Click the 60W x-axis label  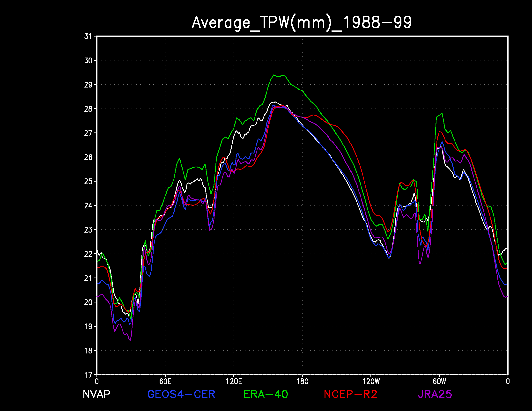point(439,381)
